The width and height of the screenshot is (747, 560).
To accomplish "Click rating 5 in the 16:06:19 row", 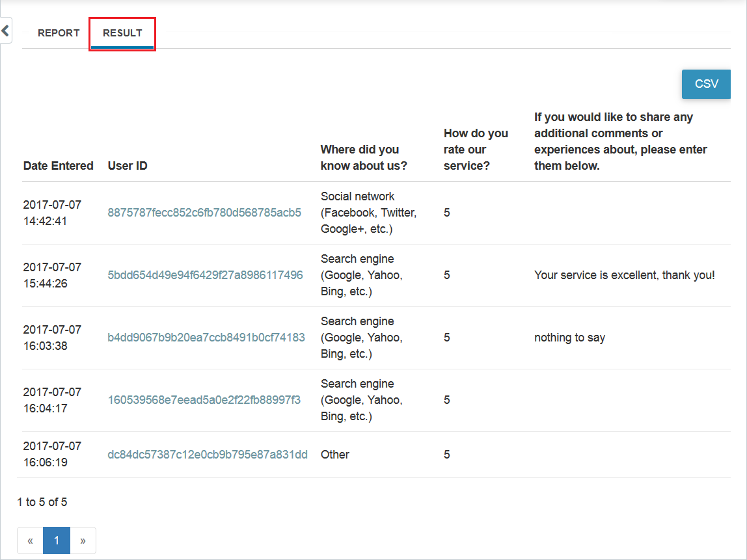I will (447, 455).
